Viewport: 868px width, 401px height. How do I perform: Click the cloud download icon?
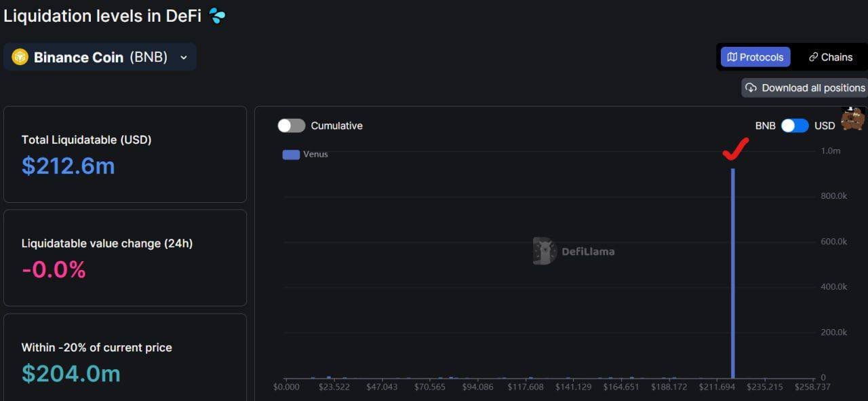click(x=751, y=88)
